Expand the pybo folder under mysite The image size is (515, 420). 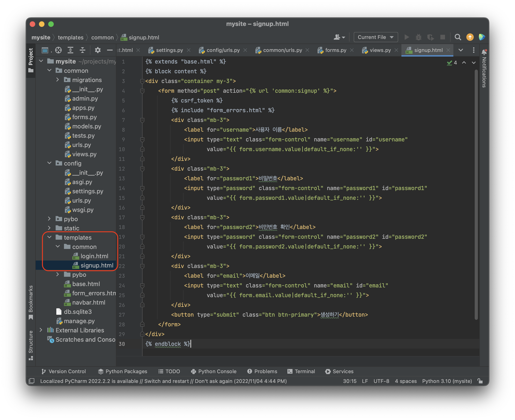(x=49, y=219)
